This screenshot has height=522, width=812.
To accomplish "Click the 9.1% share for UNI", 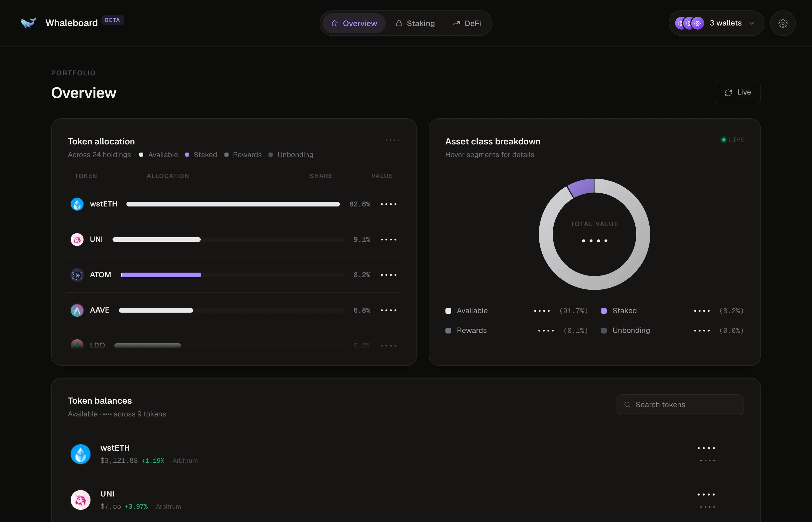I will coord(362,239).
